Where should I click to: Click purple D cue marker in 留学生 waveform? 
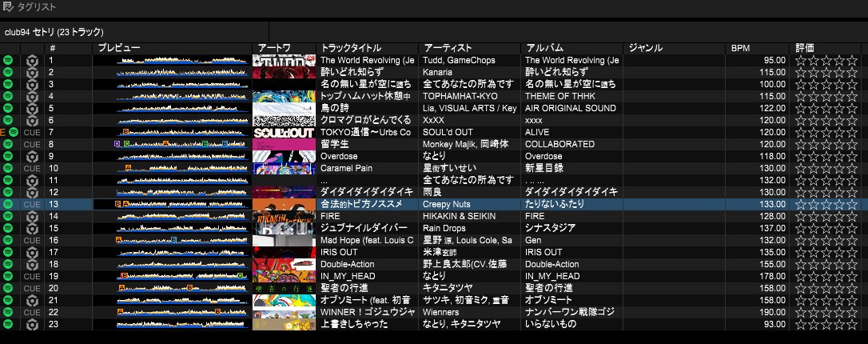117,143
